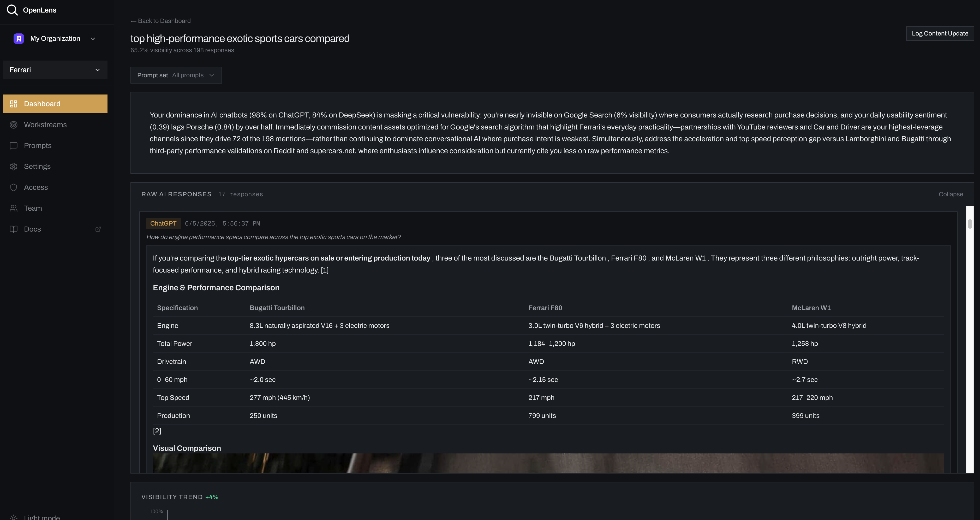
Task: Open the Ferrari brand dropdown
Action: 55,70
